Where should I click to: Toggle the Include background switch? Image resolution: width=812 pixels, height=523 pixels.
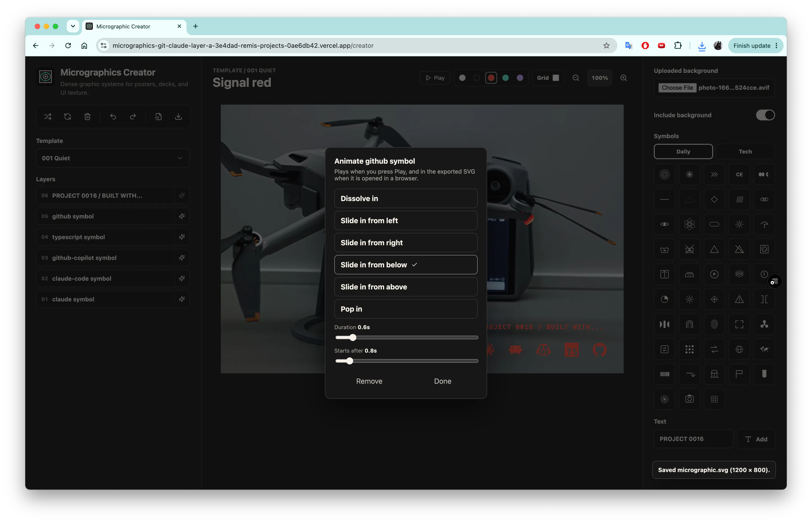(x=765, y=115)
